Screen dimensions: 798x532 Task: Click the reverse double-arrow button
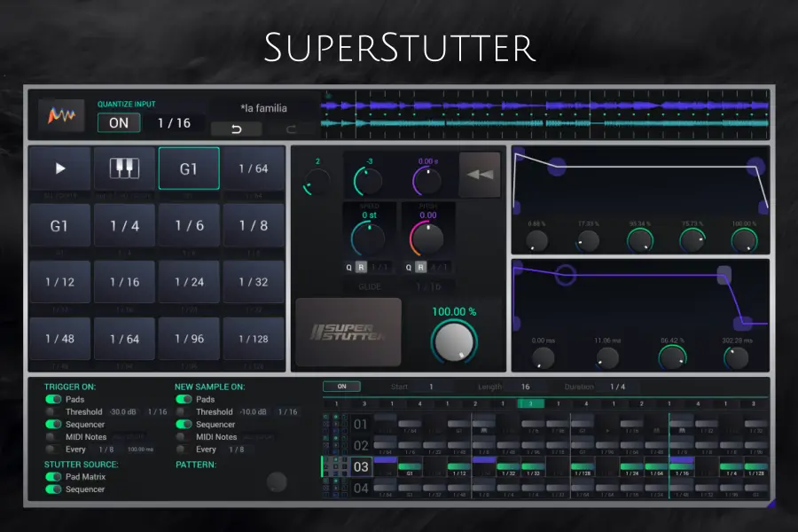click(x=480, y=175)
